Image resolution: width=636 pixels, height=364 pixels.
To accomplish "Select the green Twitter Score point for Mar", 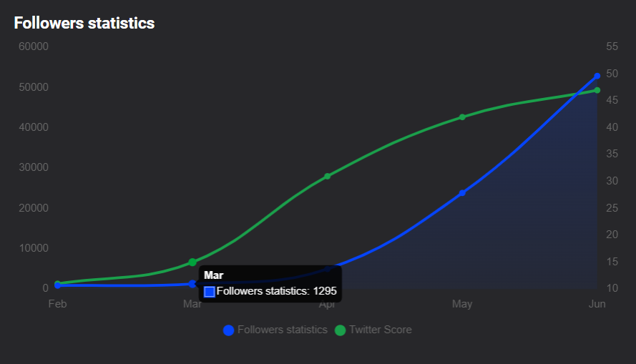I will coord(192,262).
